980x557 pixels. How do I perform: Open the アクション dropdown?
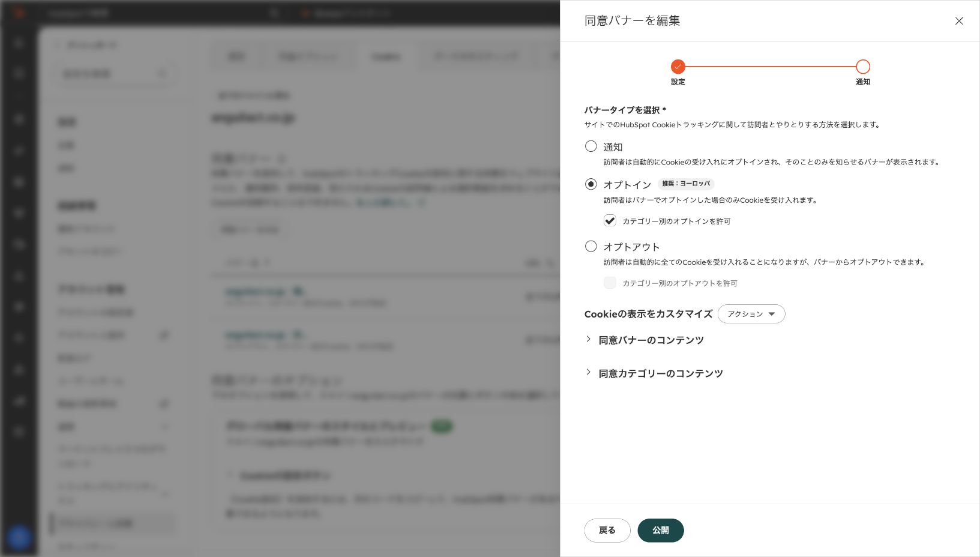751,314
